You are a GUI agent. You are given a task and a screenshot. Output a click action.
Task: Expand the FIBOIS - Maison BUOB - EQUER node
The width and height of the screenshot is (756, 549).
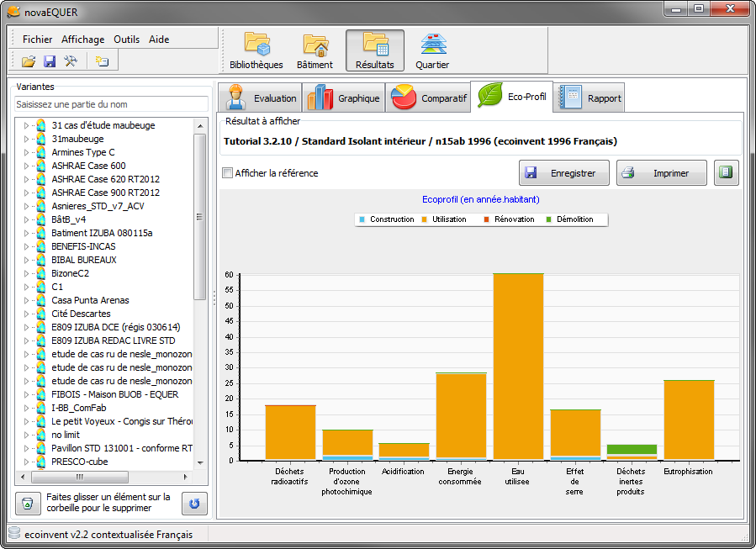coord(26,394)
